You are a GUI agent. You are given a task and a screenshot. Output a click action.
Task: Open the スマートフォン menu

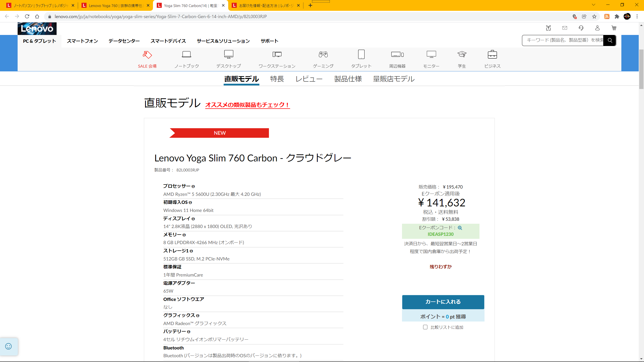(83, 41)
